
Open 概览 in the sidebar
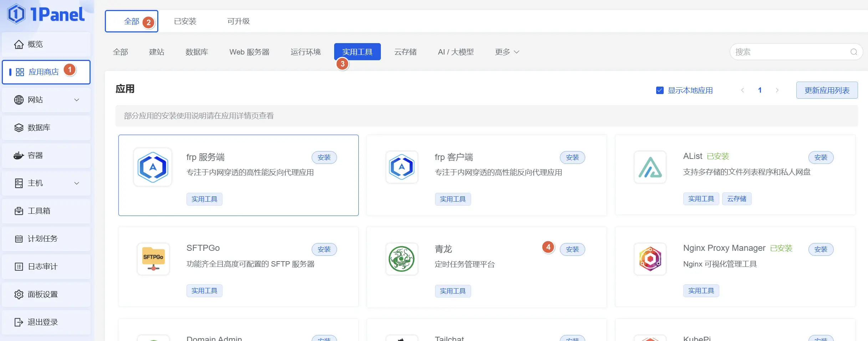(46, 44)
